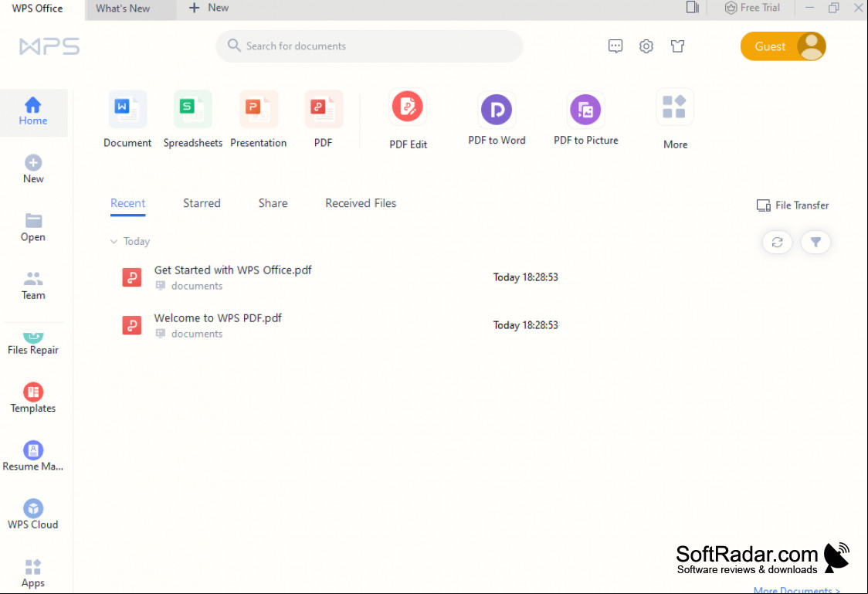Collapse the Today group

114,241
